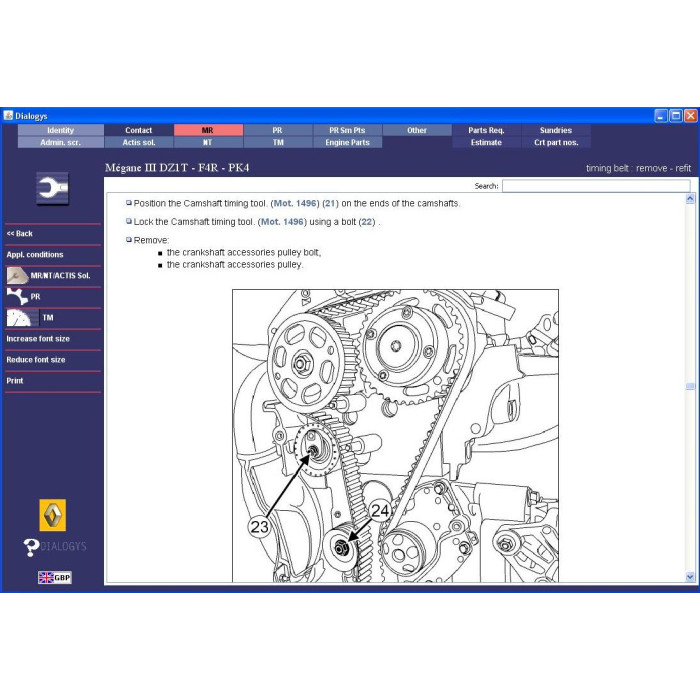Click the scrollbar up arrow

tap(690, 198)
